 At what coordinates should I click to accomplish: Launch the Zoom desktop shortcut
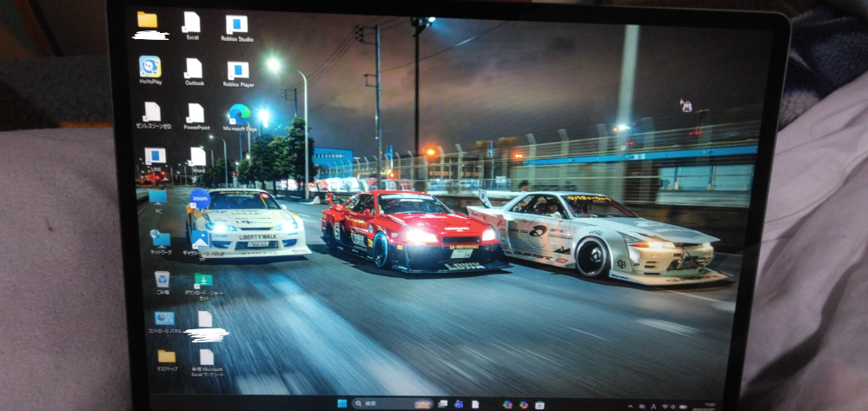tap(200, 198)
